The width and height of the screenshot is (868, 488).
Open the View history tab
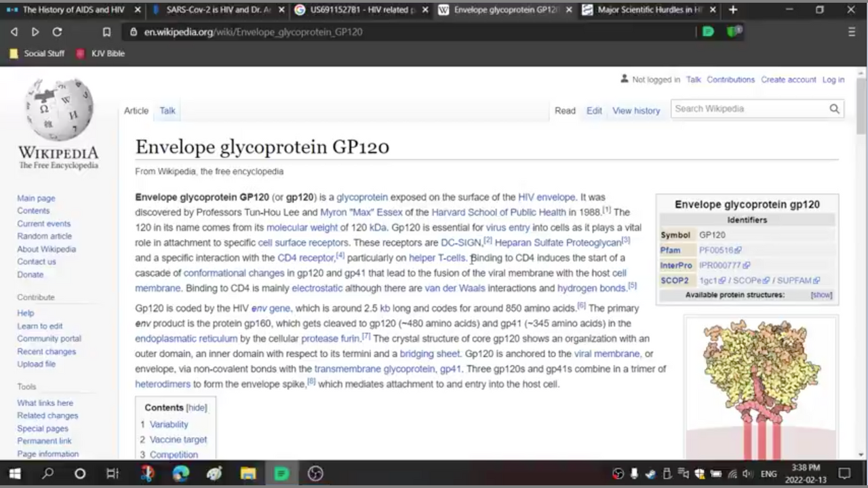pos(635,110)
